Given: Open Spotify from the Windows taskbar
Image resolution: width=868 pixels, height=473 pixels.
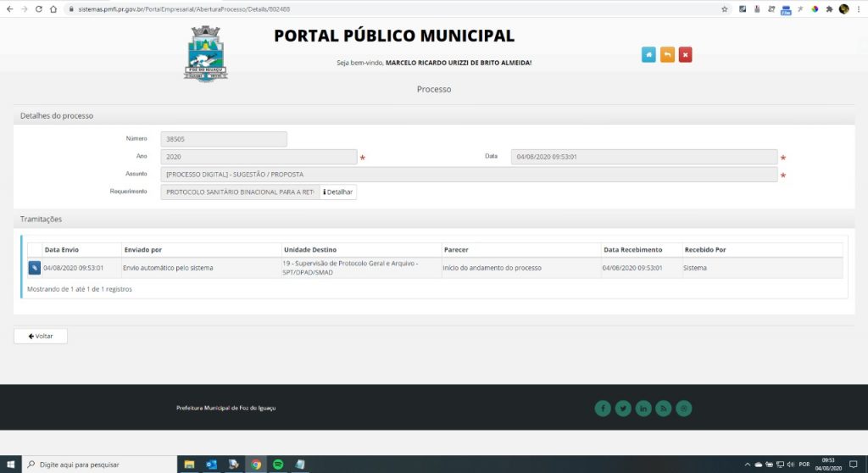Looking at the screenshot, I should pos(278,465).
